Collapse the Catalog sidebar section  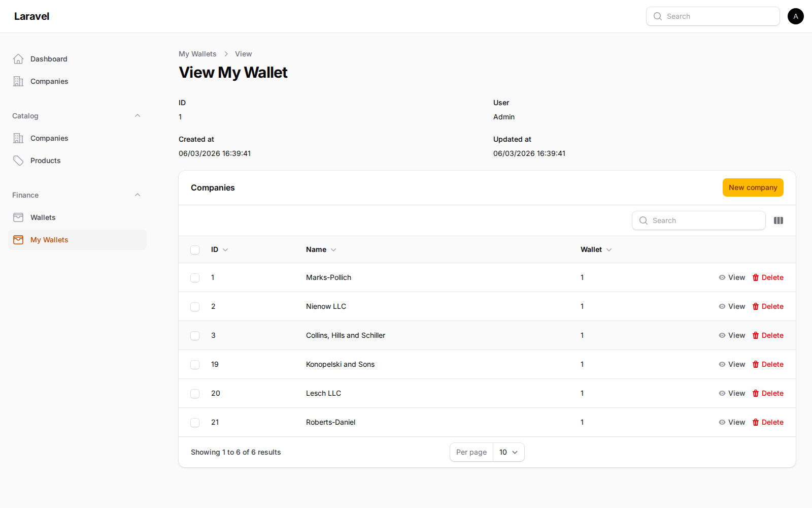tap(137, 115)
